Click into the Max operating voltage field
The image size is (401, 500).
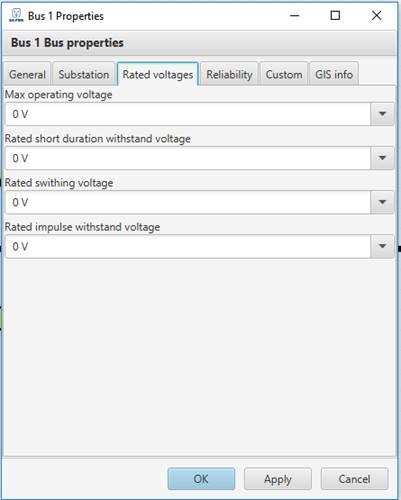point(188,114)
